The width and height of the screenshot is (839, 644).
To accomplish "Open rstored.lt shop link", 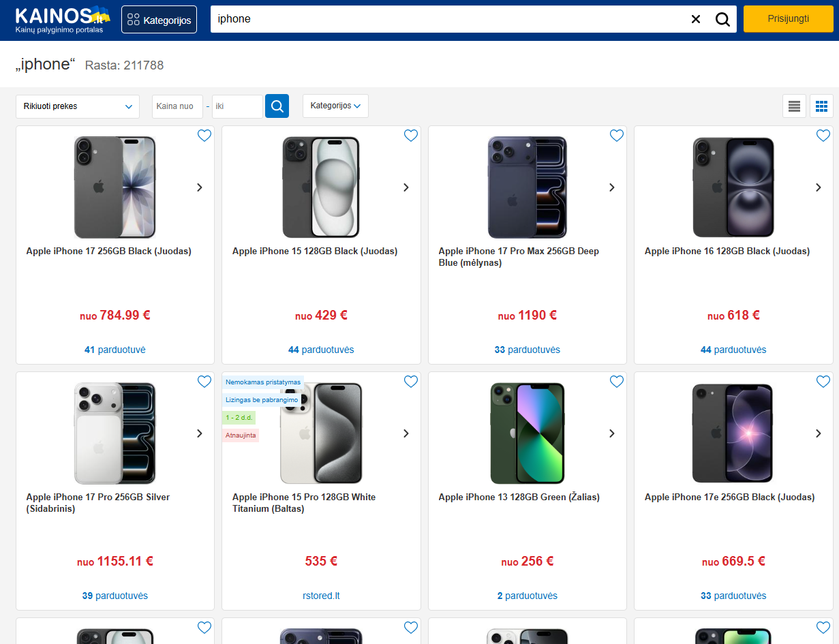I will pos(321,596).
